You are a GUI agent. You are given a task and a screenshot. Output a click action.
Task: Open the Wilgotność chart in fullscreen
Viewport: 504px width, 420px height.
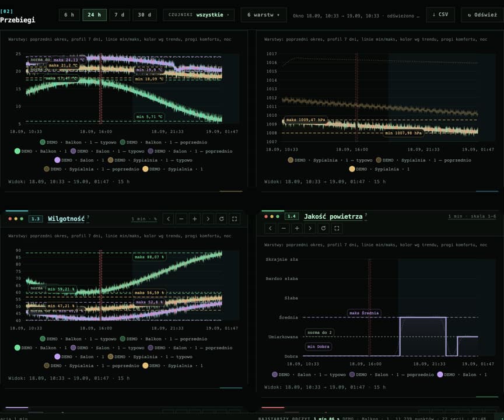235,219
